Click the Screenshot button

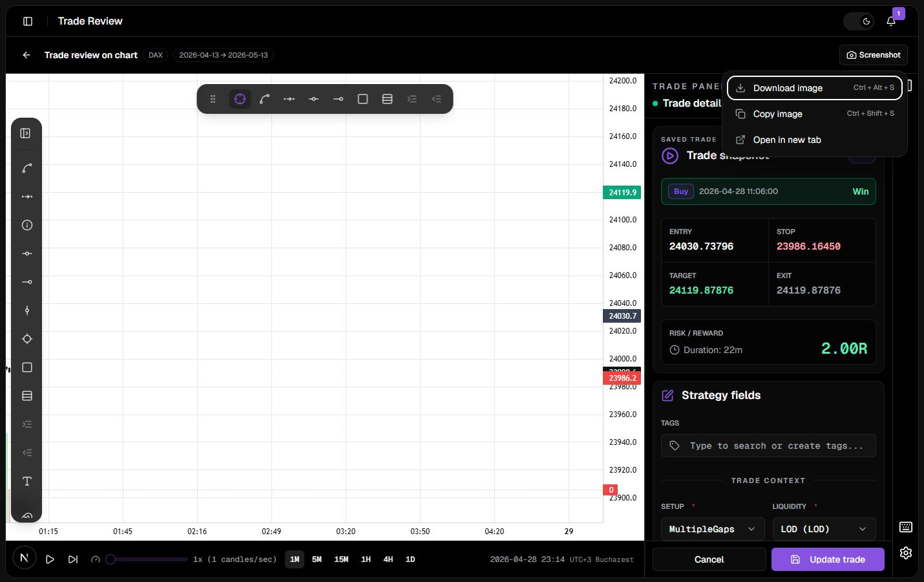(874, 55)
